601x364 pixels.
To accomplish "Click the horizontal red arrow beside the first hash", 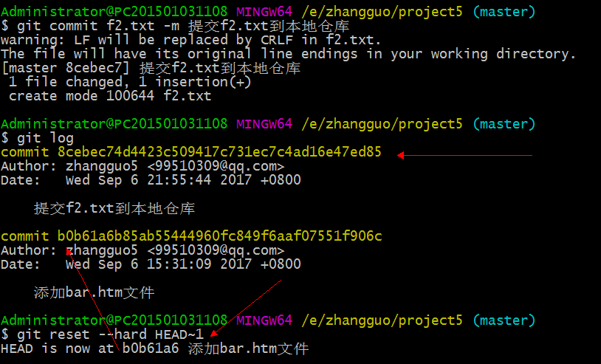I will (x=465, y=155).
